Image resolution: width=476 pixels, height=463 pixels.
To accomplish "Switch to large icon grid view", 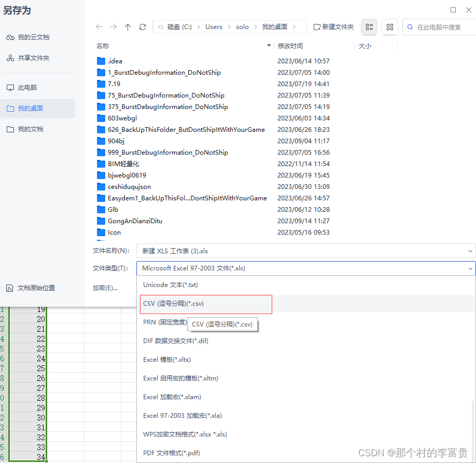I will coord(389,27).
